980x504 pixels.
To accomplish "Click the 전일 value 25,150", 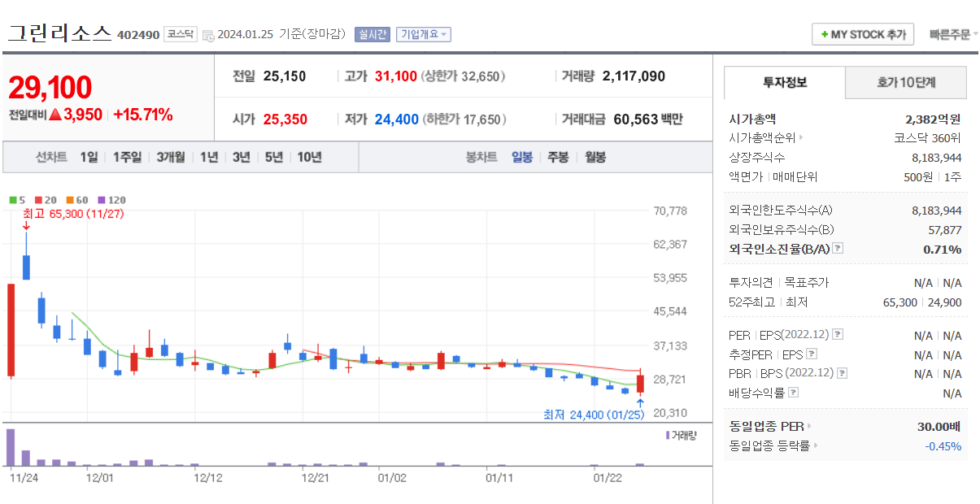I will pos(285,76).
